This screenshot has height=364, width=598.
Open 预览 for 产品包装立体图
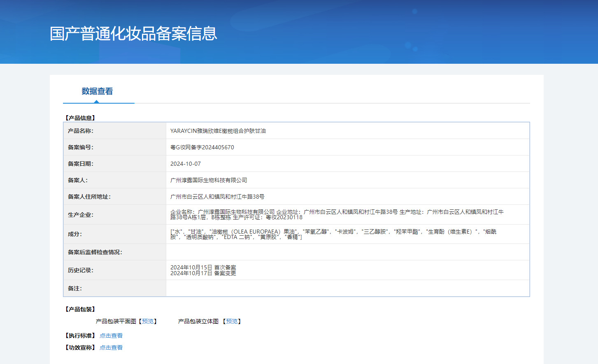point(232,321)
